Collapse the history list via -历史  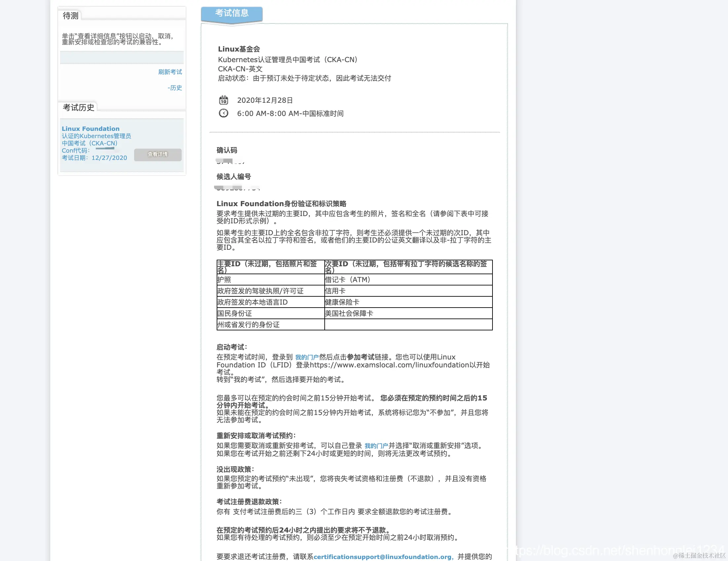[x=175, y=88]
